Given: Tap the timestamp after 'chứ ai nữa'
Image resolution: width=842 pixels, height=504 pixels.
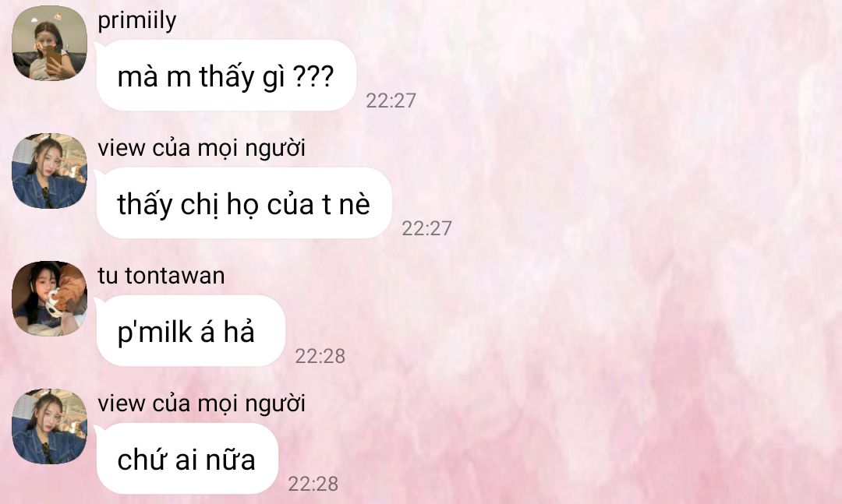Looking at the screenshot, I should 313,484.
